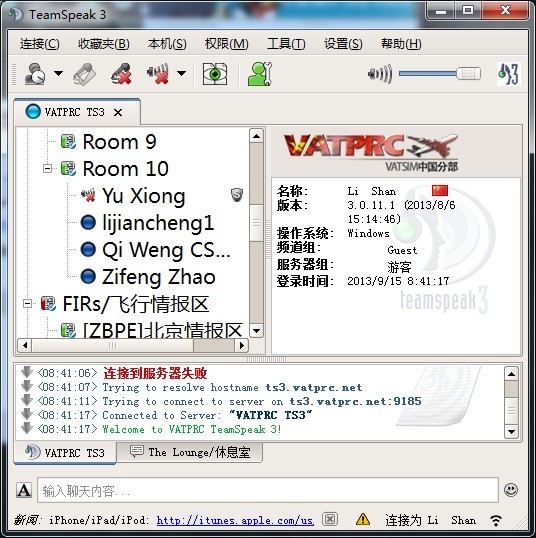Screen dimensions: 536x538
Task: Open the 设置(S) menu
Action: point(343,44)
